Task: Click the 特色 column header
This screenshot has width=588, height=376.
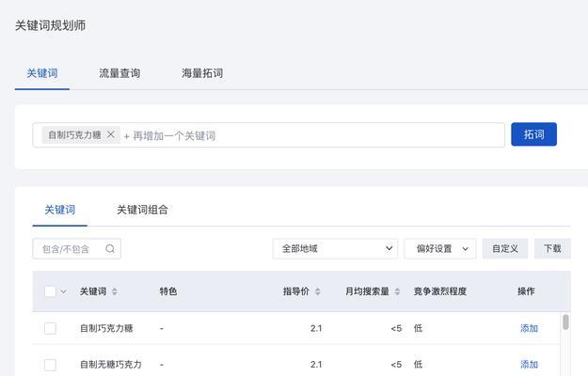Action: [168, 291]
